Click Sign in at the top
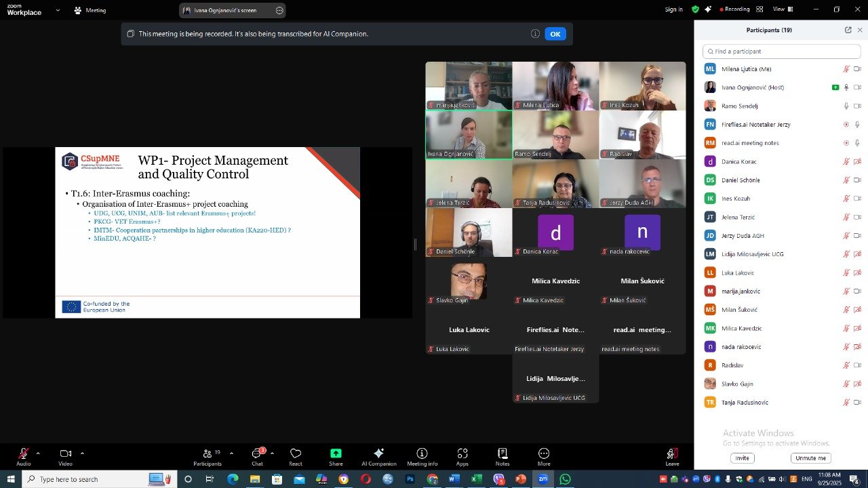868x488 pixels. click(x=674, y=9)
